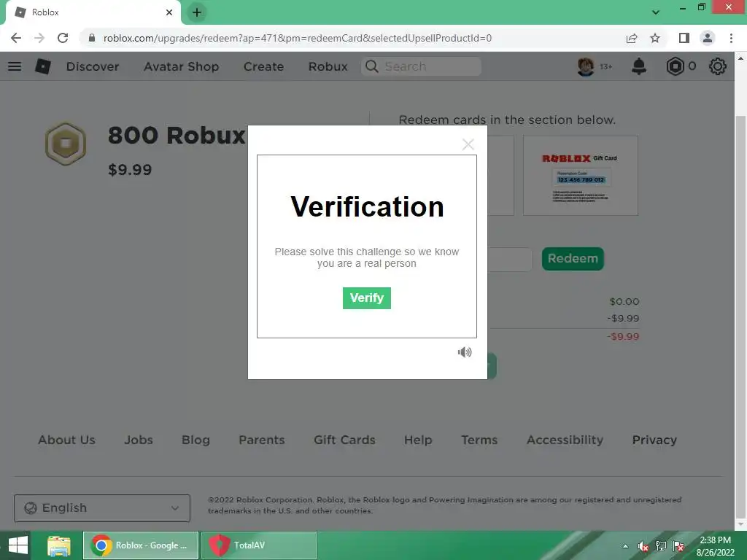Open the Avatar Shop menu item
Image resolution: width=747 pixels, height=560 pixels.
pos(181,66)
